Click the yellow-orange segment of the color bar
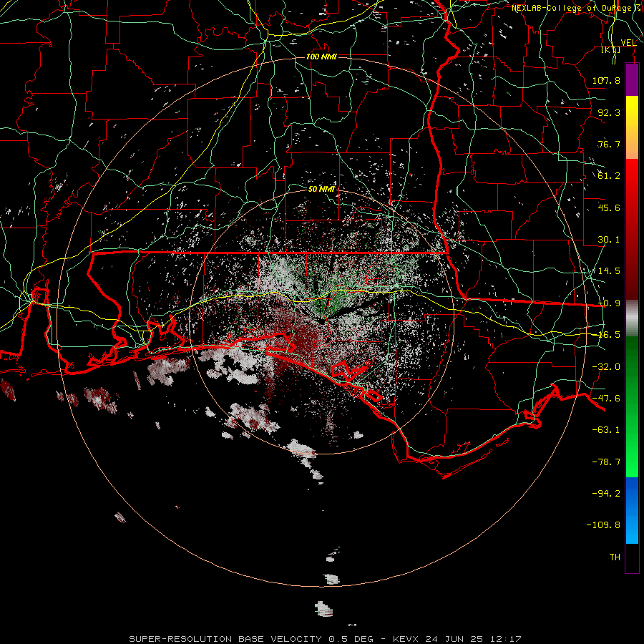Screen dimensions: 644x644 (632, 127)
